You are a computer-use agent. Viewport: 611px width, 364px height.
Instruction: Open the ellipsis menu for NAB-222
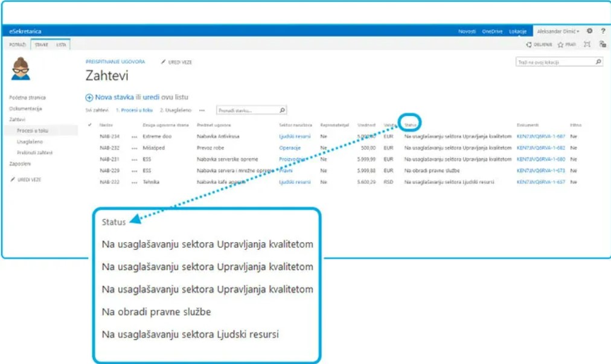coord(135,182)
